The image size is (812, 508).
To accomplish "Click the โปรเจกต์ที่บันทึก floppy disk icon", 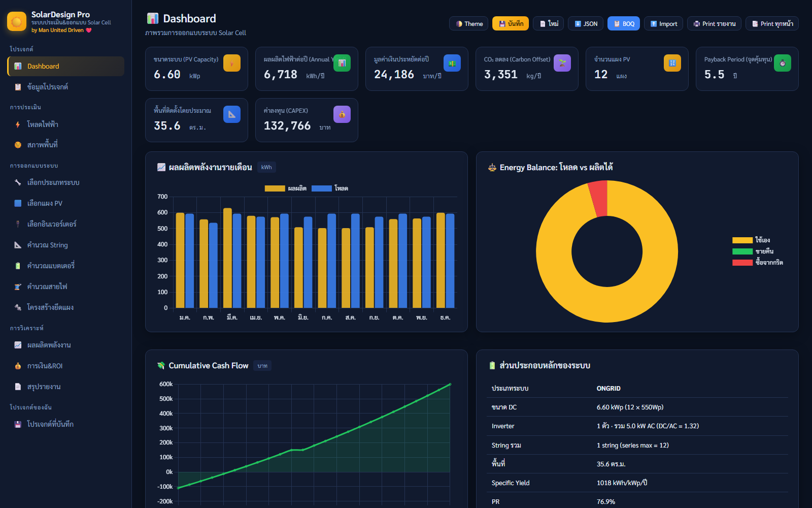I will (18, 424).
